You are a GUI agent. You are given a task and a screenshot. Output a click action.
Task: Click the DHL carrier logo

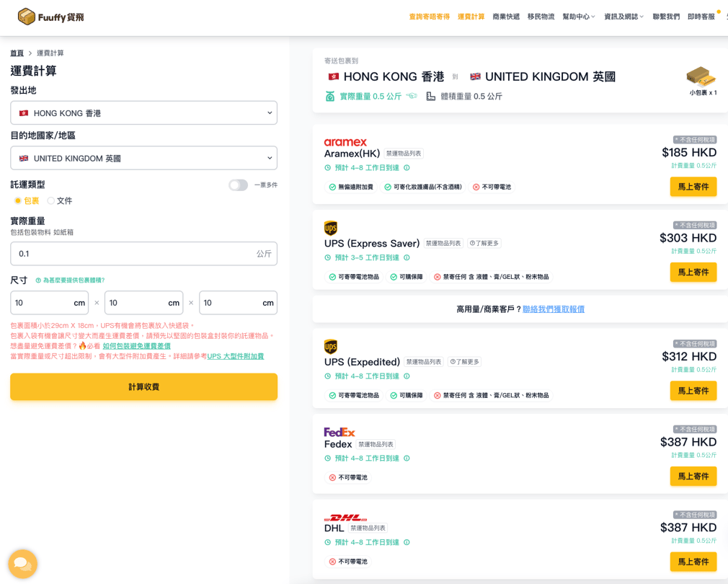[345, 518]
